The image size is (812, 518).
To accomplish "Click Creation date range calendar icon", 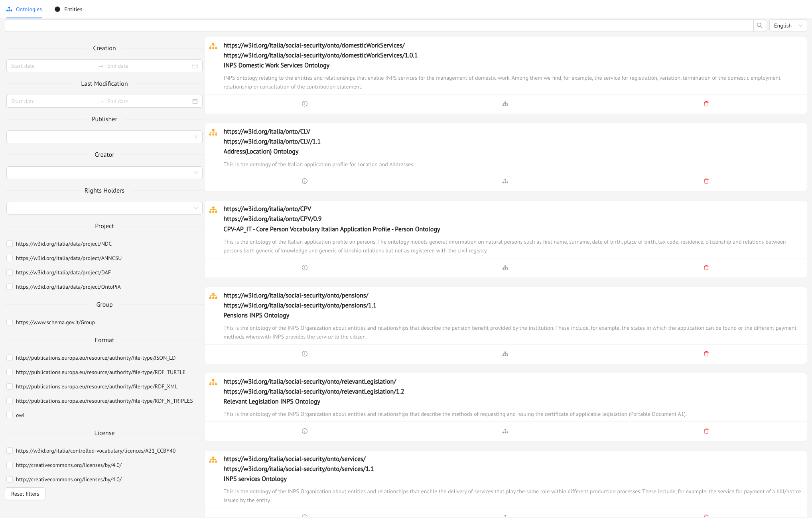I will [x=195, y=66].
